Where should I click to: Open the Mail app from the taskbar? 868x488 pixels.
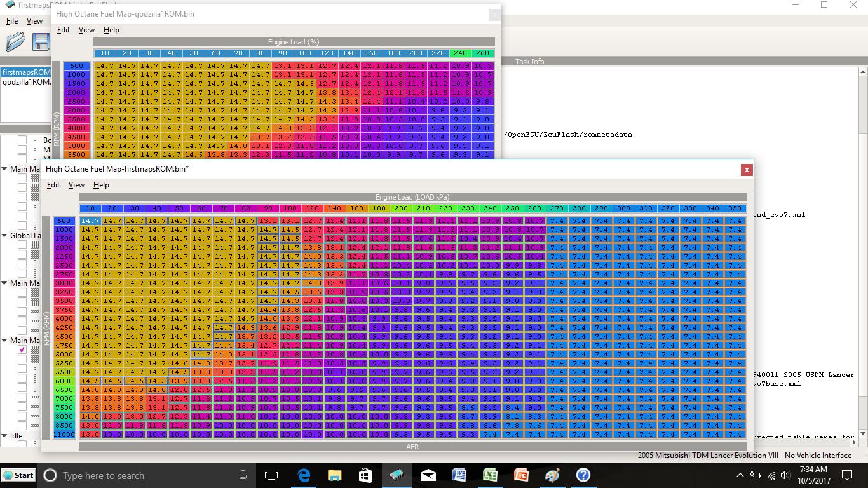click(428, 475)
